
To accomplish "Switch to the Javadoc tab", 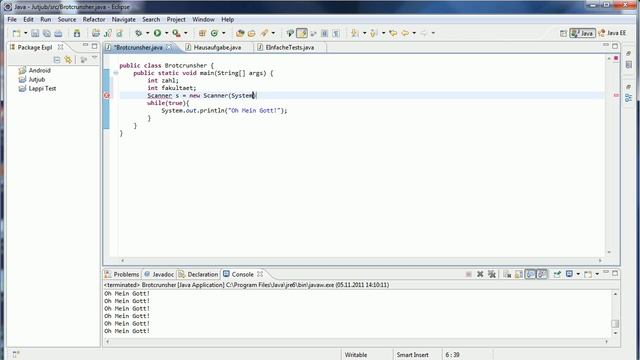I will [159, 274].
